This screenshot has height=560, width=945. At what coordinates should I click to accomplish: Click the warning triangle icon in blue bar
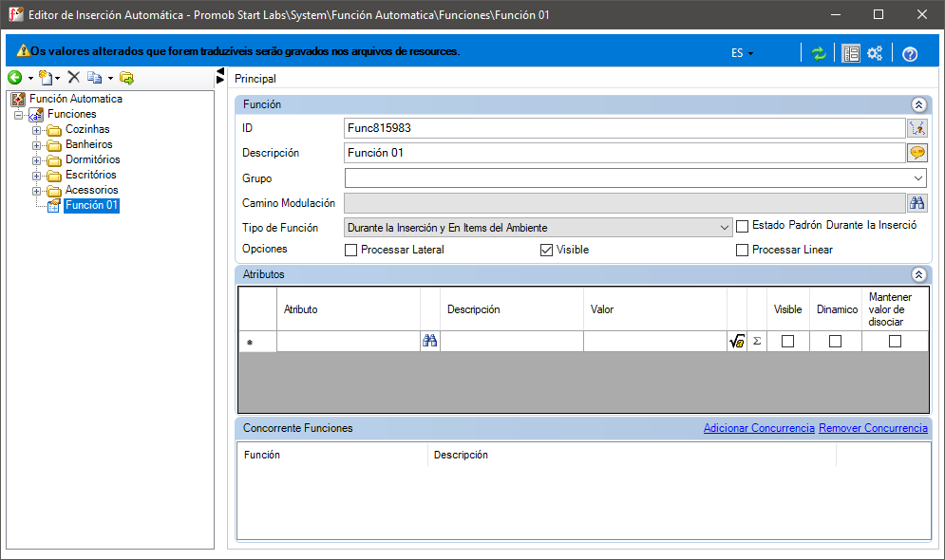23,50
